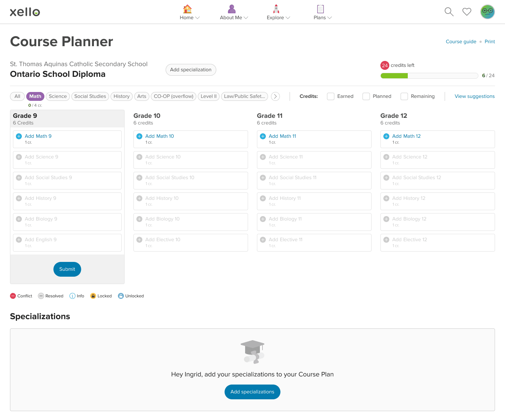Select the Arts subject filter
This screenshot has width=505, height=420.
click(142, 96)
